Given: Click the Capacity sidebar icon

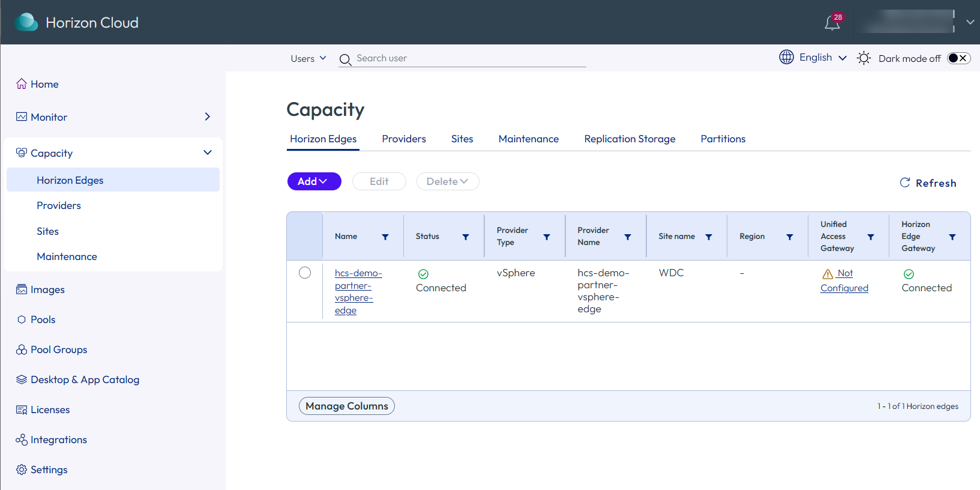Looking at the screenshot, I should [x=22, y=153].
